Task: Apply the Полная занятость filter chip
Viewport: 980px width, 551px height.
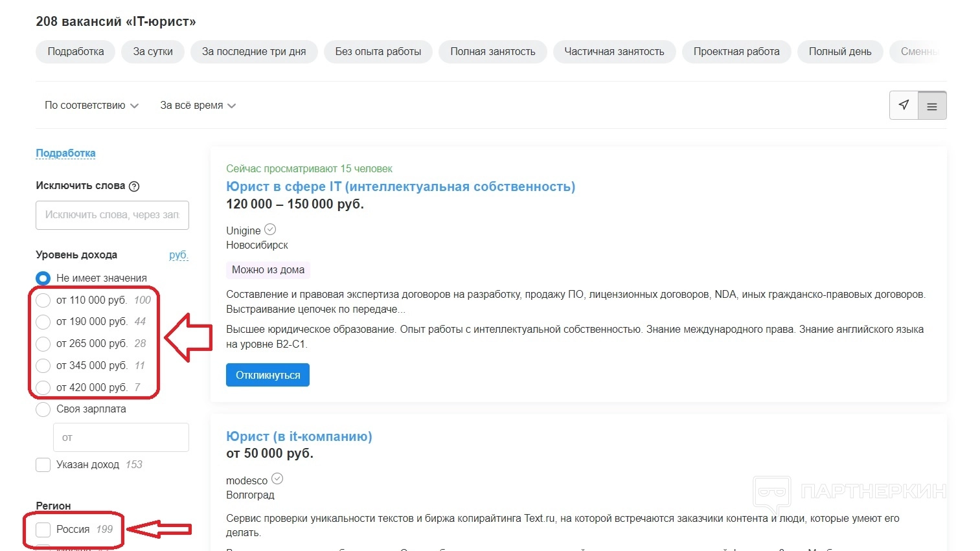Action: 492,52
